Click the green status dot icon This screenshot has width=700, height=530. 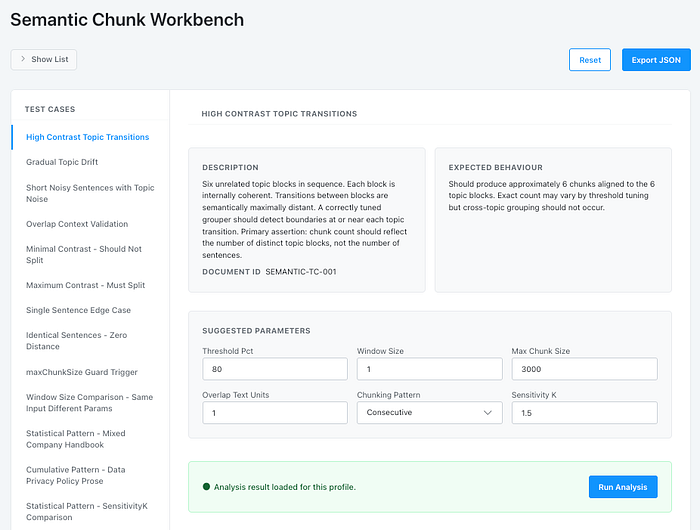coord(206,487)
